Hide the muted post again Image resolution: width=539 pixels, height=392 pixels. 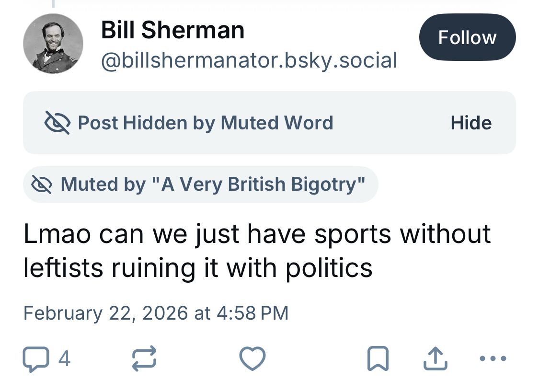(x=471, y=123)
